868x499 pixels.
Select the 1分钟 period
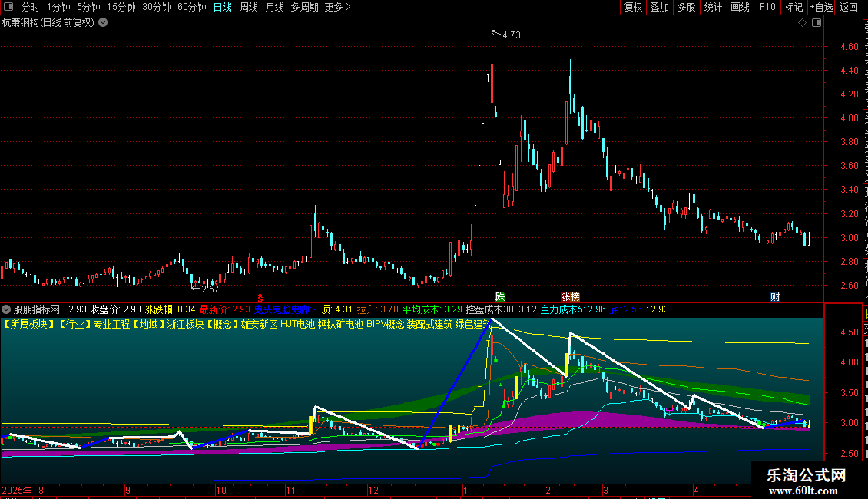click(58, 7)
